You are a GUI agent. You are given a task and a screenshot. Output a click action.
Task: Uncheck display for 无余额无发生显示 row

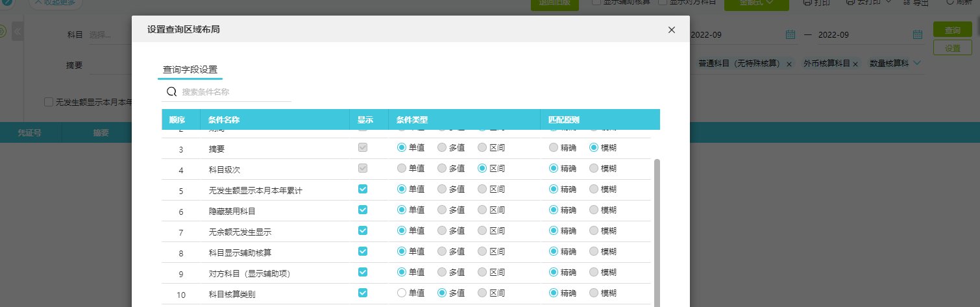coord(363,230)
